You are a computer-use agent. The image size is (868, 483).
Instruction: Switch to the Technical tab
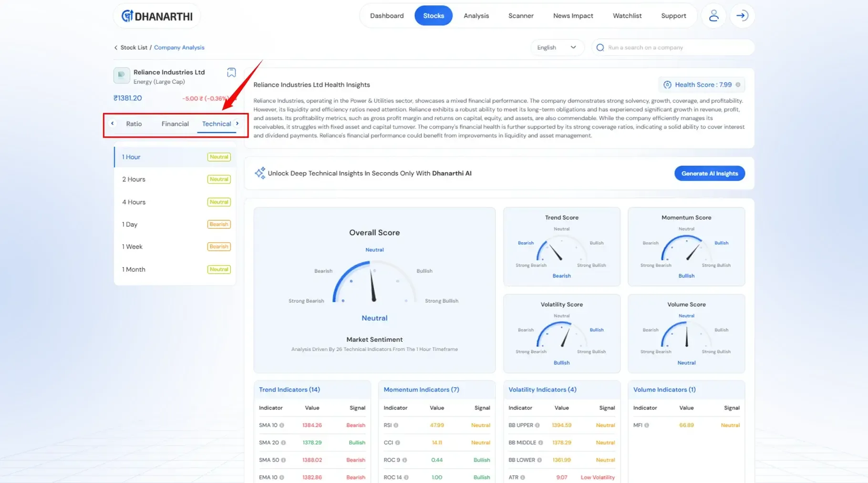point(217,124)
